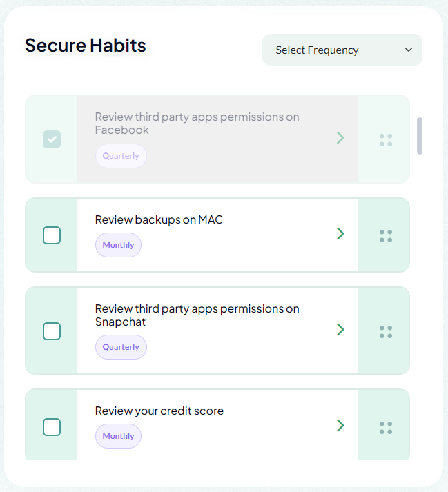The height and width of the screenshot is (492, 448).
Task: Check off Review backups on MAC
Action: point(52,235)
